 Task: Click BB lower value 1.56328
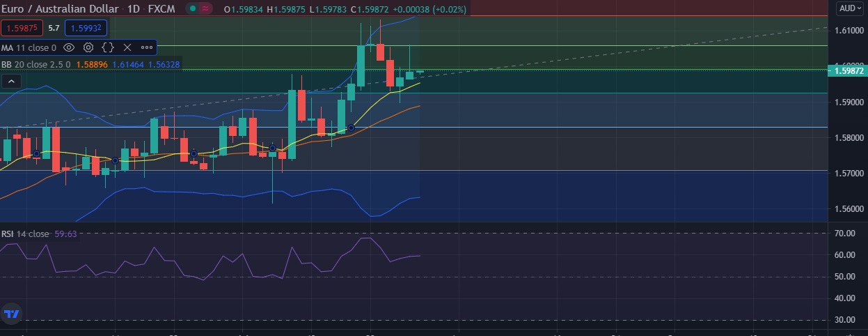click(x=164, y=64)
